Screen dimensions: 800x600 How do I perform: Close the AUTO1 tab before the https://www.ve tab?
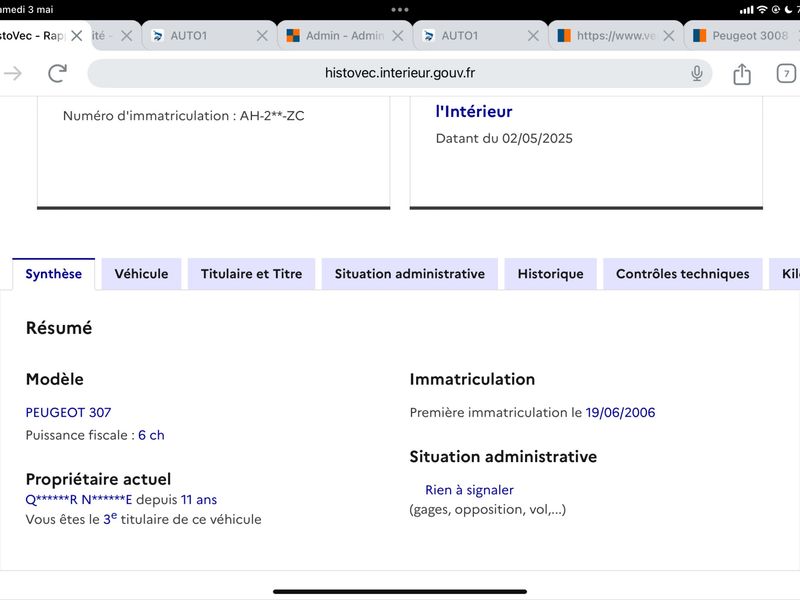(533, 36)
